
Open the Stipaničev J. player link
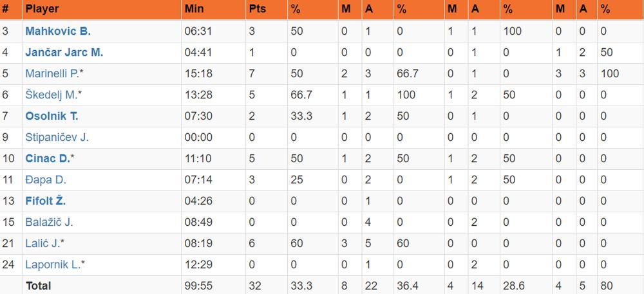pyautogui.click(x=57, y=138)
